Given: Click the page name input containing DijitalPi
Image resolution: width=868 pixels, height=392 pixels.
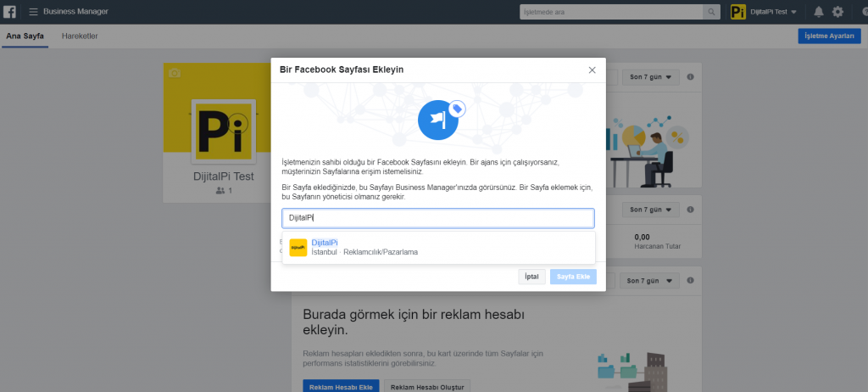Looking at the screenshot, I should pos(438,218).
